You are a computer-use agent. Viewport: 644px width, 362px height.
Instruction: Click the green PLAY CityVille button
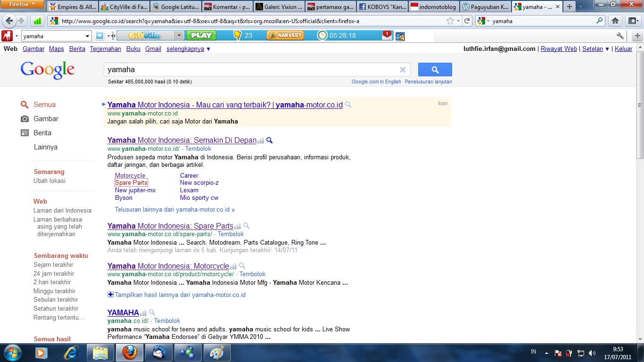pyautogui.click(x=201, y=35)
